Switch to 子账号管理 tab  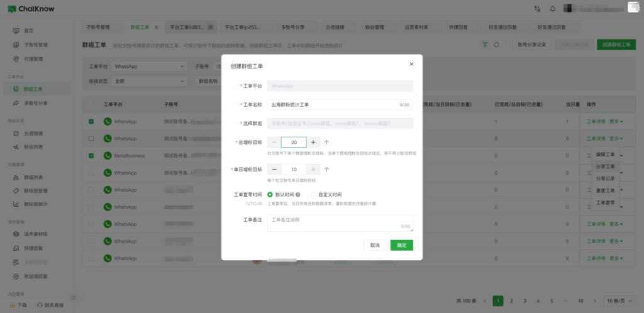click(97, 27)
